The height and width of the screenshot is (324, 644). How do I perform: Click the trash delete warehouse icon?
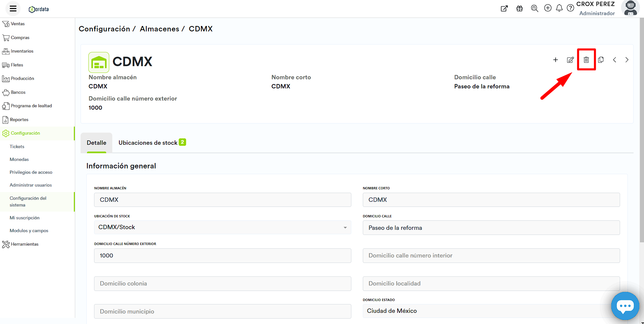pos(586,60)
